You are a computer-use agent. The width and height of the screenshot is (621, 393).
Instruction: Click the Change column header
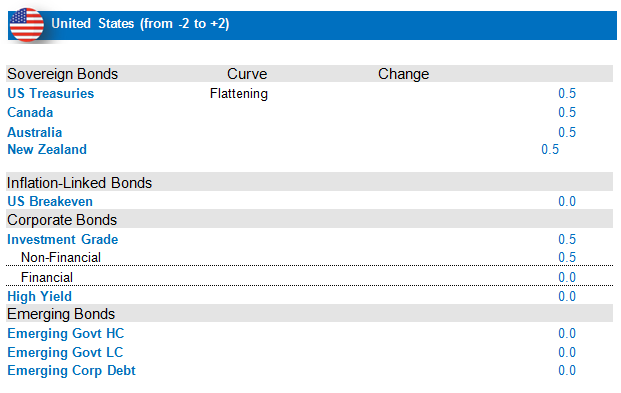(x=404, y=74)
